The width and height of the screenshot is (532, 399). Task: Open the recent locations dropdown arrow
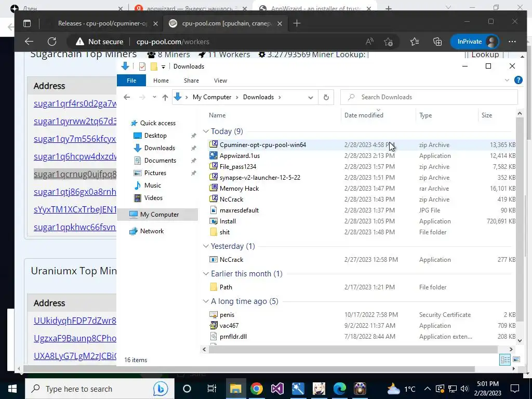154,97
